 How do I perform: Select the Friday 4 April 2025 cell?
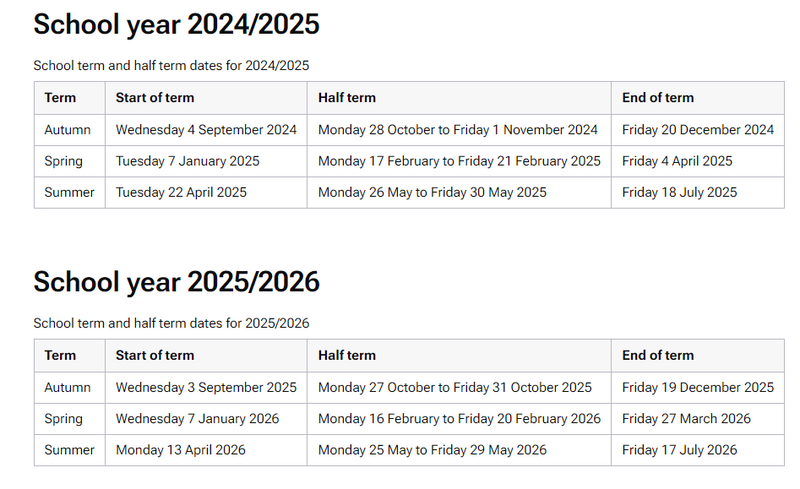(x=677, y=161)
